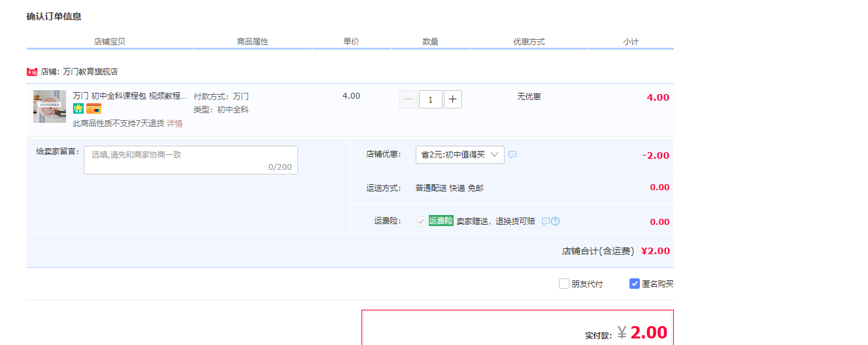Image resolution: width=868 pixels, height=345 pixels.
Task: Click the text 类型: 初中全科
Action: [x=221, y=110]
